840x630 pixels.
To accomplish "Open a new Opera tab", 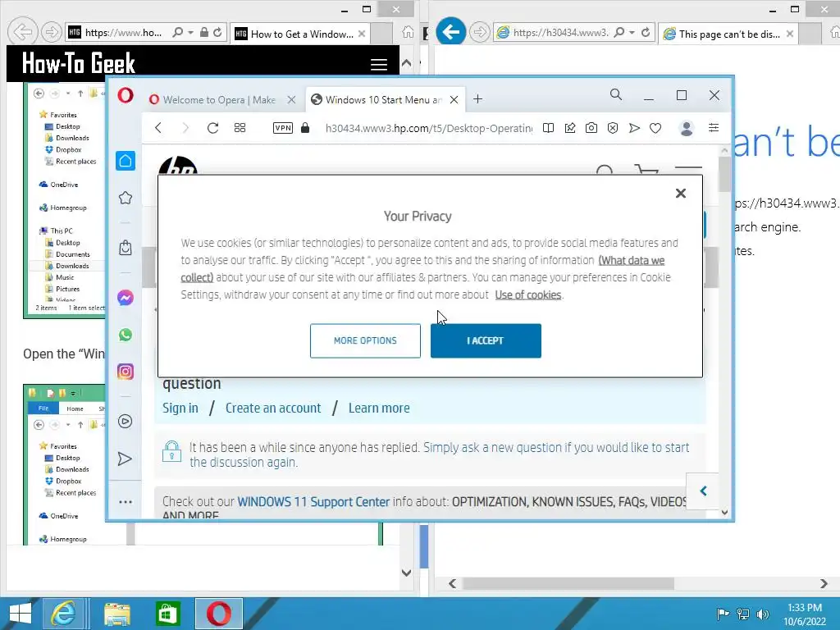I will (x=478, y=99).
